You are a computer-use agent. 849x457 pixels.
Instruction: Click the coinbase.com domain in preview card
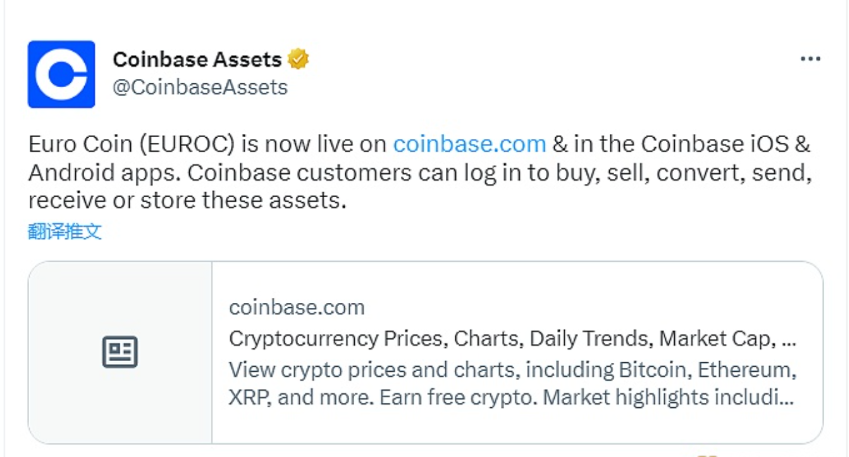point(296,307)
